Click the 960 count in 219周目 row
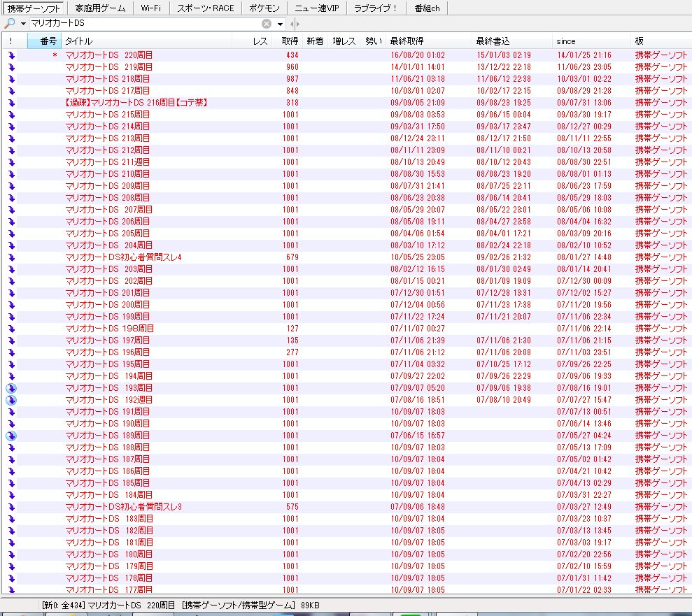The height and width of the screenshot is (616, 692). point(292,67)
